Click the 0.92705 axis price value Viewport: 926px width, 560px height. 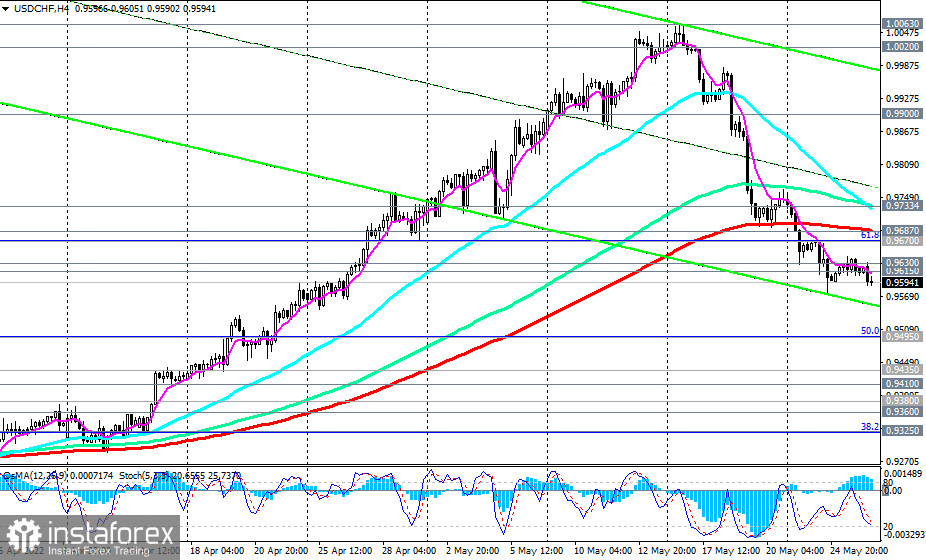[x=902, y=461]
